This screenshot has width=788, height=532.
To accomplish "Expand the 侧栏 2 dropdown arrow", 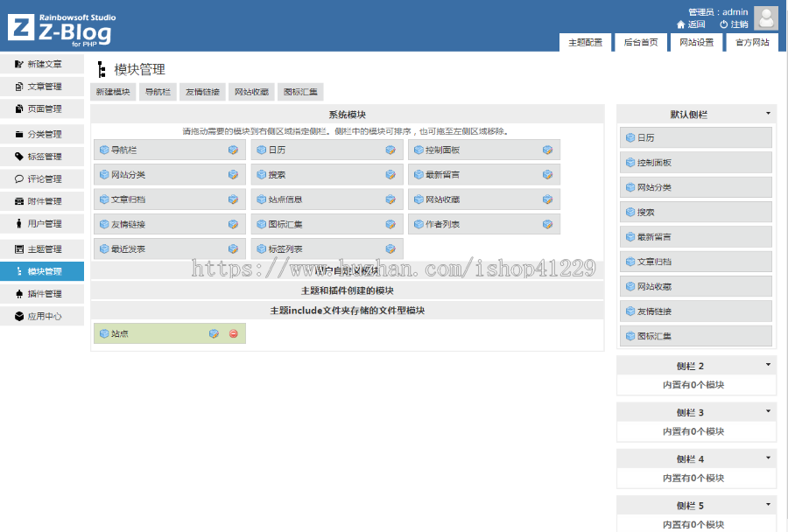I will pos(768,365).
